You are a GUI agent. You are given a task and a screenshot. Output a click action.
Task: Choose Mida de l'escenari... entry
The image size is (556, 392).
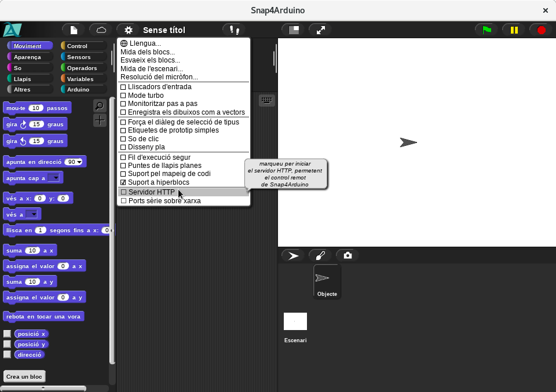tap(184, 69)
